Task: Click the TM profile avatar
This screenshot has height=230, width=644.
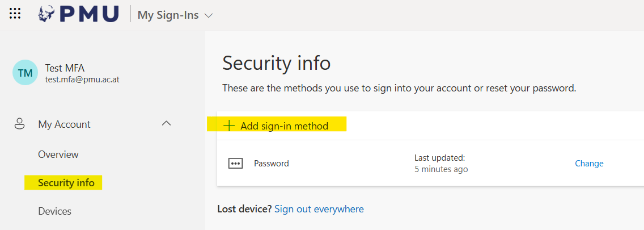Action: (x=25, y=73)
